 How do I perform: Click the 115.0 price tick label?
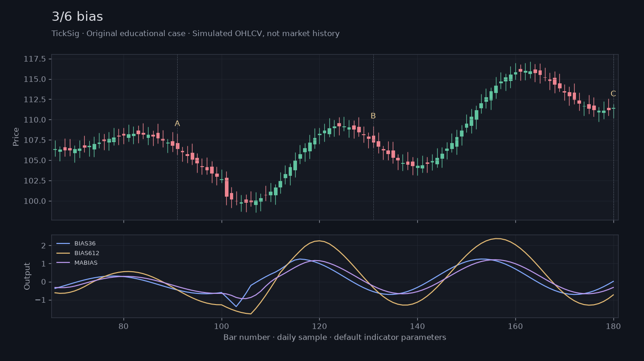click(x=35, y=79)
